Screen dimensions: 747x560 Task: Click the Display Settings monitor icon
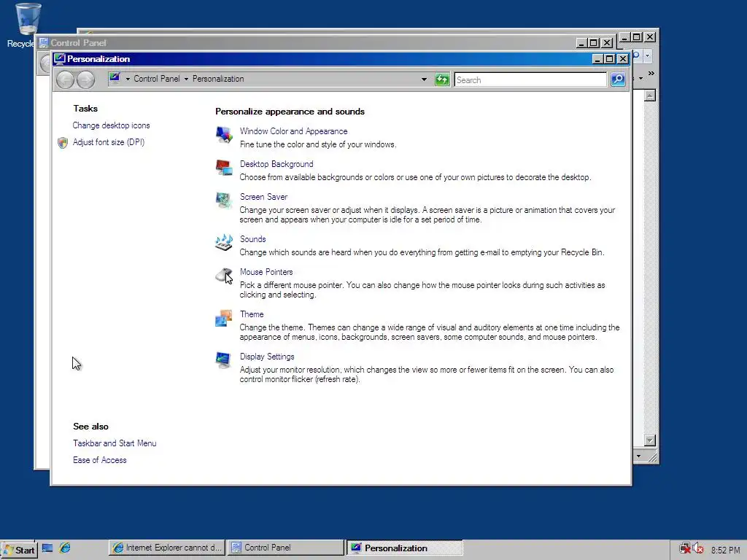pyautogui.click(x=224, y=360)
